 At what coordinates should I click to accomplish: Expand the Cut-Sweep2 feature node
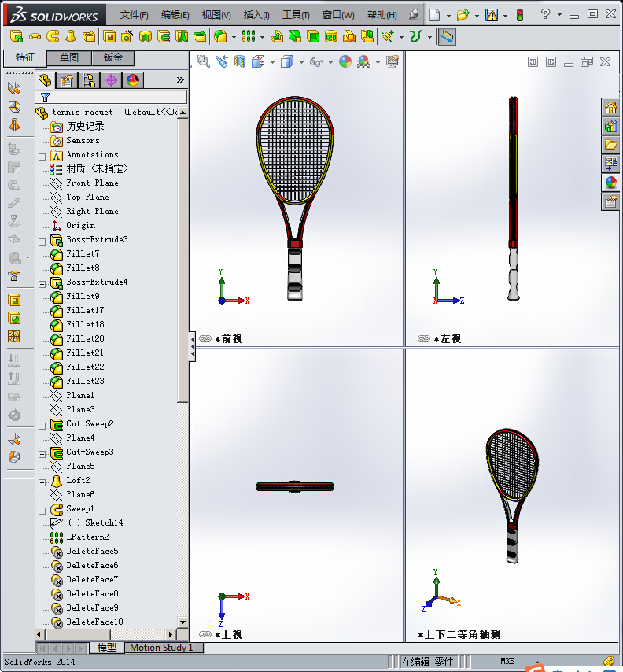pyautogui.click(x=42, y=426)
